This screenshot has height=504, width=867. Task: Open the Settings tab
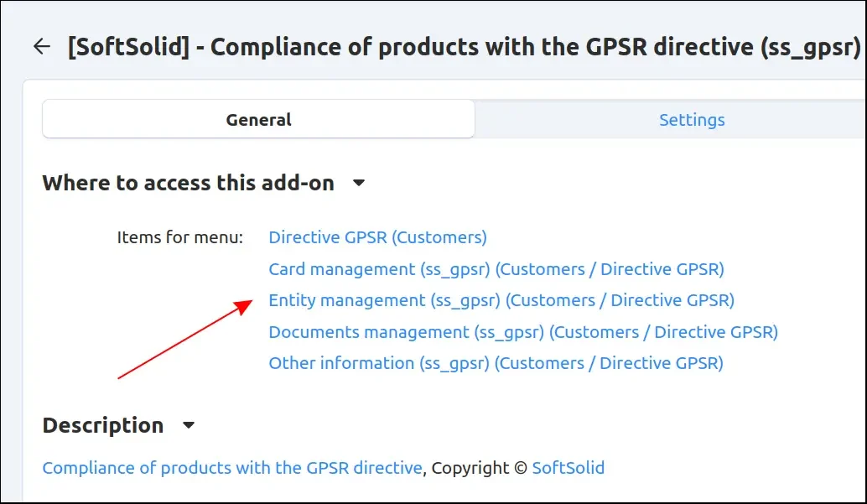tap(691, 120)
